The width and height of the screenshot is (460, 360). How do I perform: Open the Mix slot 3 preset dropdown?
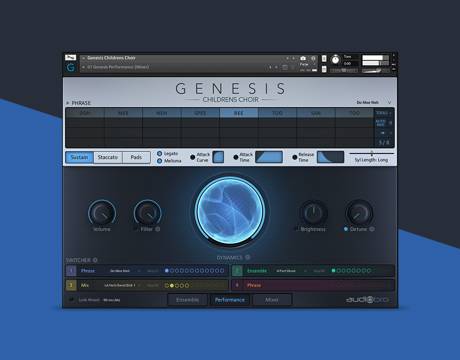click(x=139, y=285)
